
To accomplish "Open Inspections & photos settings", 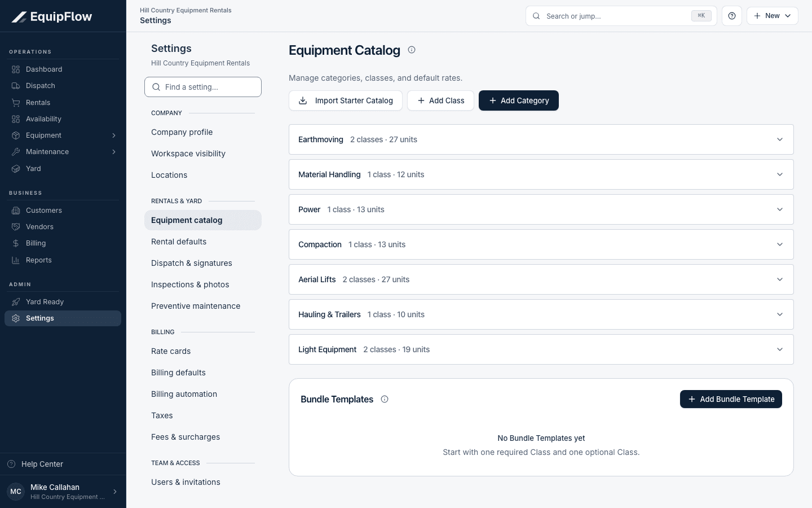I will pyautogui.click(x=203, y=284).
